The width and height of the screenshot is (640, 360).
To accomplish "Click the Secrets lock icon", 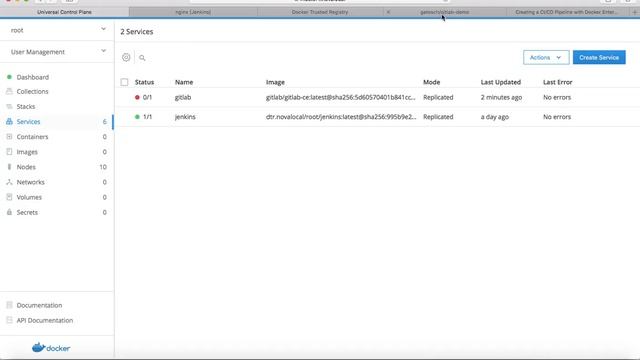I will click(9, 212).
